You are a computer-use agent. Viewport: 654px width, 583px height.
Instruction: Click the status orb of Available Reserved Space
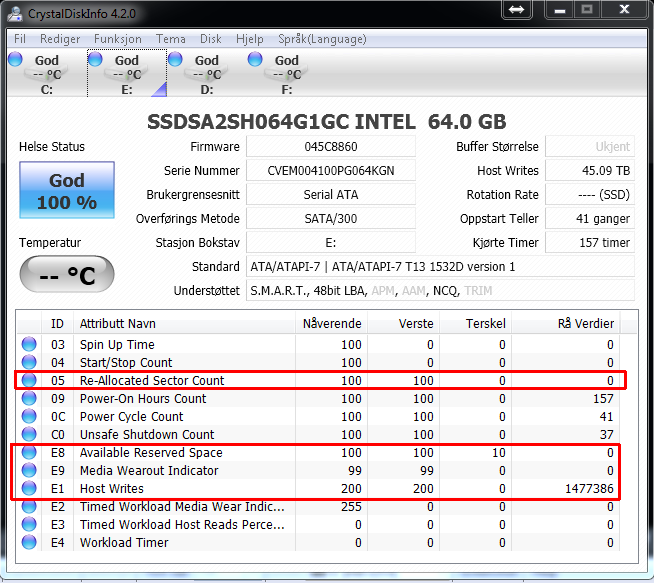click(29, 452)
